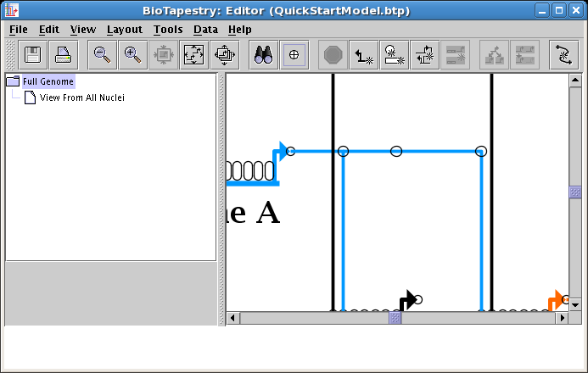This screenshot has height=373, width=588.
Task: Select View From All Nuclei tree item
Action: point(81,97)
